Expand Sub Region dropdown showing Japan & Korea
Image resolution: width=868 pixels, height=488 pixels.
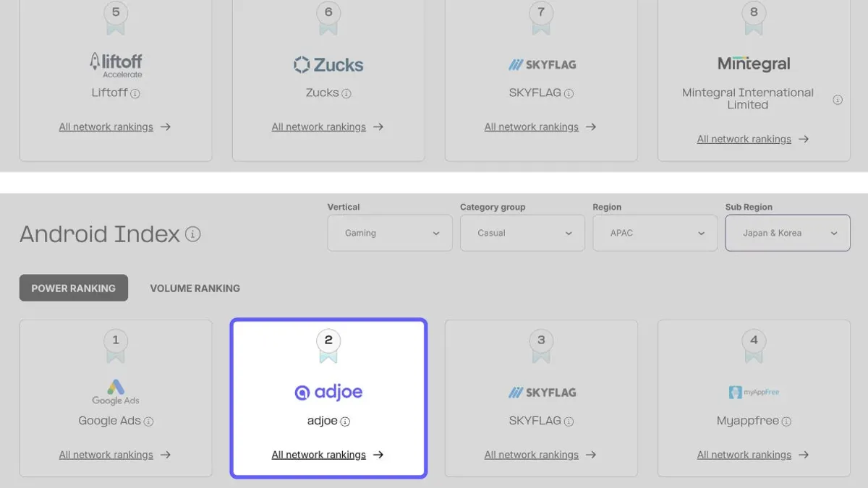point(788,234)
